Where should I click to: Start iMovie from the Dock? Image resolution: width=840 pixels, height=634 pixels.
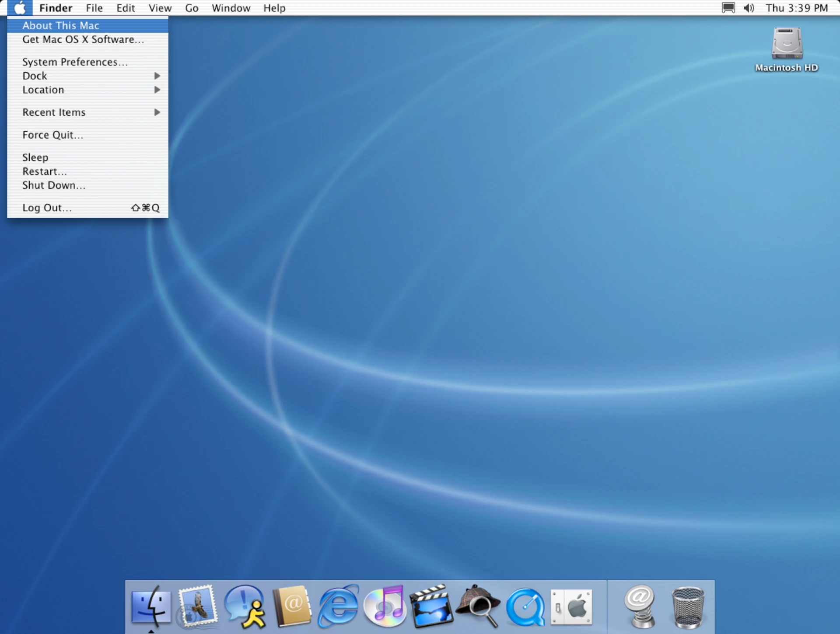[x=432, y=608]
